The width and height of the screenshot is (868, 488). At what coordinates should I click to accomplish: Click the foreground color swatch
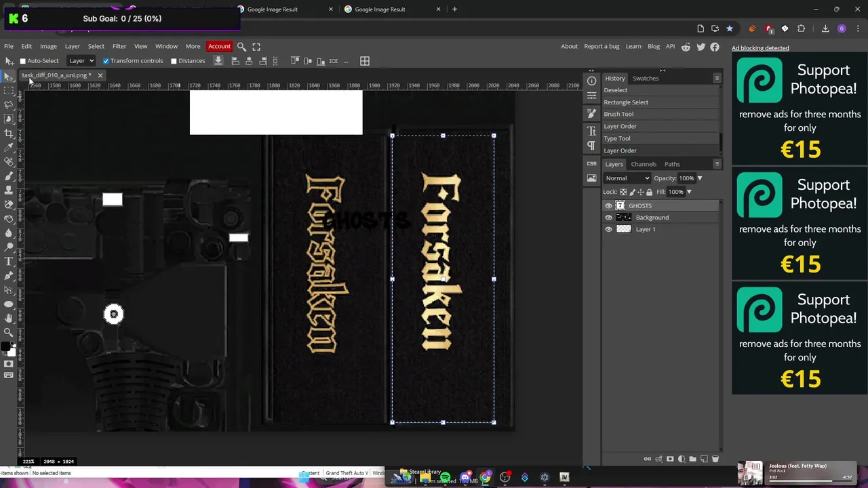[x=6, y=347]
